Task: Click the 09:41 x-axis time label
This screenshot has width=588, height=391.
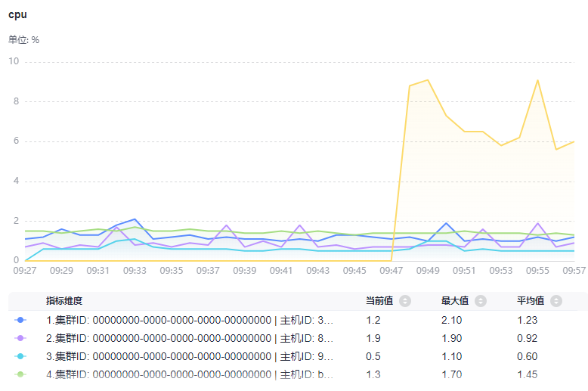Action: 281,271
